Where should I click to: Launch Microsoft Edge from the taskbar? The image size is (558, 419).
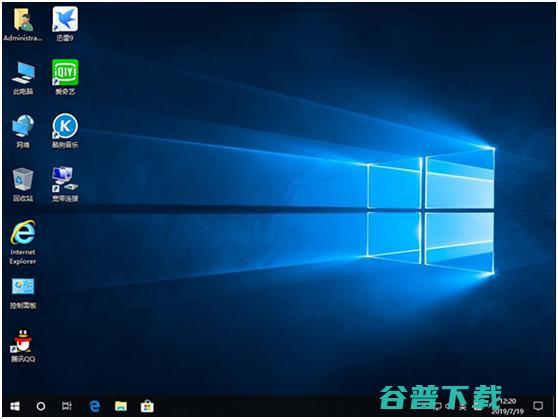[x=95, y=406]
